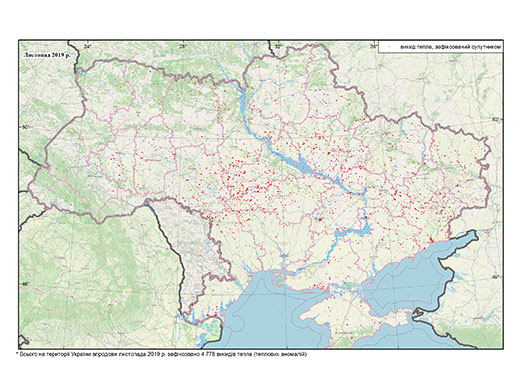Image resolution: width=520 pixels, height=368 pixels.
Task: Select the legend text about satellite-detected heat
Action: [x=451, y=47]
